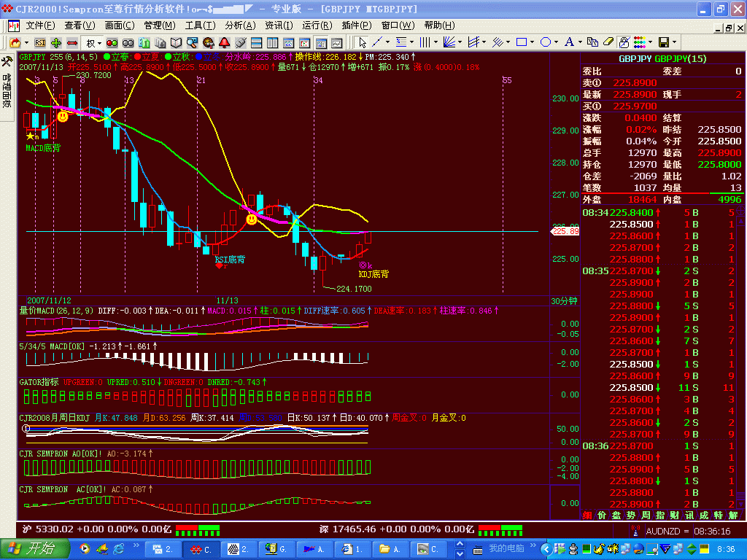Open the 分析(A) menu
Screen dimensions: 747x560
[x=240, y=26]
